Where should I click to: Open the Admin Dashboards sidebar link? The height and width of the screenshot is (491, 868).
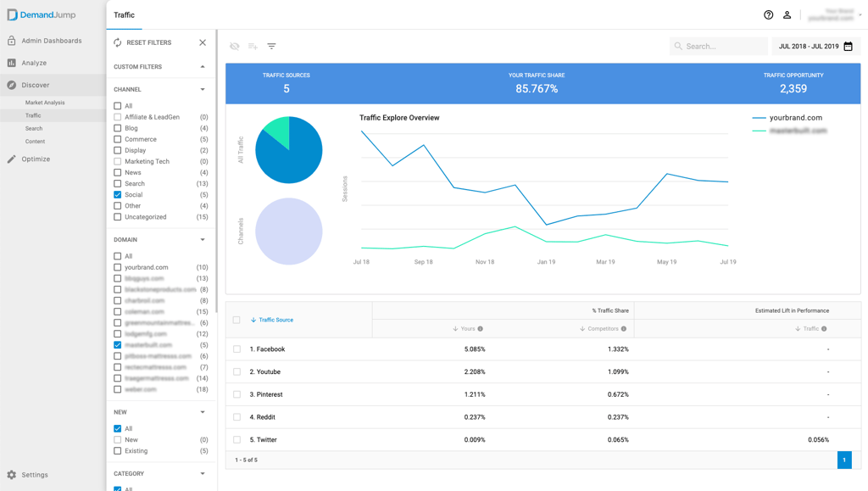(x=52, y=41)
